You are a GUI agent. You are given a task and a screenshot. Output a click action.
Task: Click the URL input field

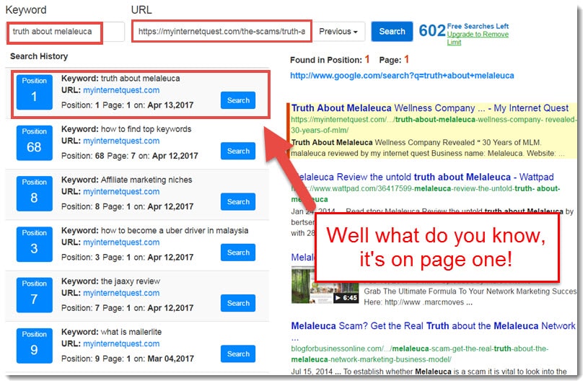(x=222, y=32)
